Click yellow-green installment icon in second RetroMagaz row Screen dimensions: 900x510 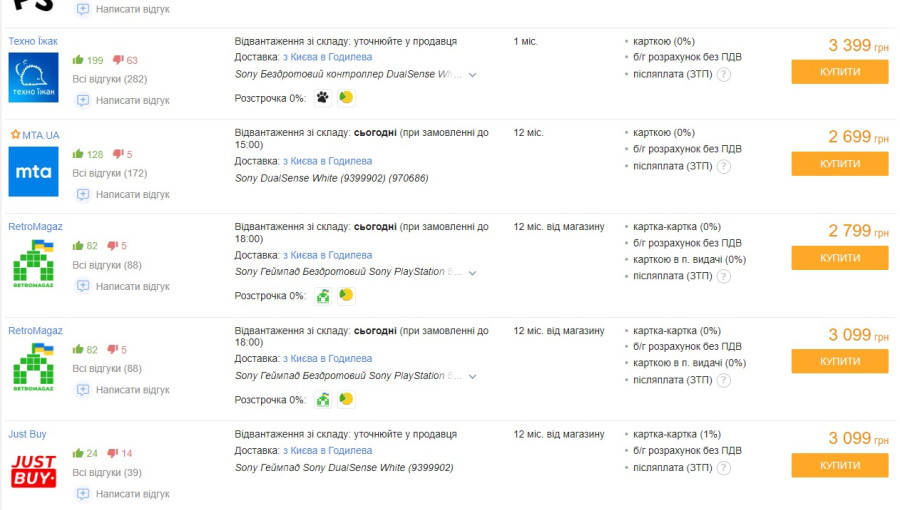tap(346, 400)
